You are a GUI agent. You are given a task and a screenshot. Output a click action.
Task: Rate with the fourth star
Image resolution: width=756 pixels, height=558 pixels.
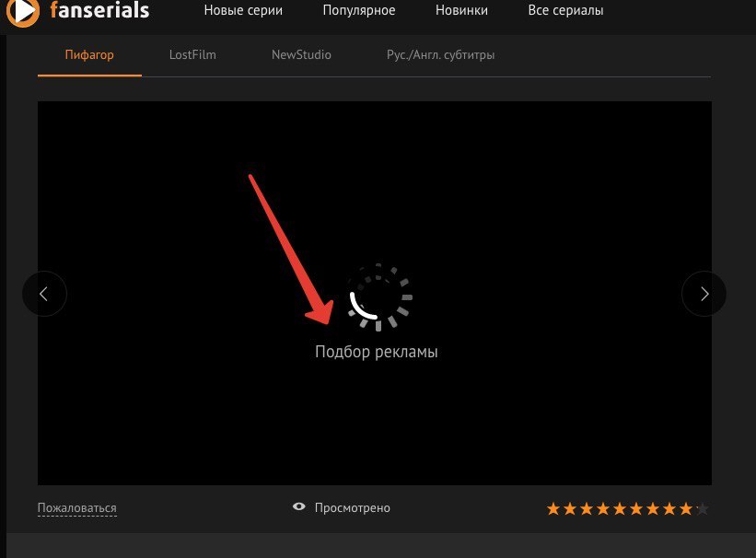click(603, 508)
